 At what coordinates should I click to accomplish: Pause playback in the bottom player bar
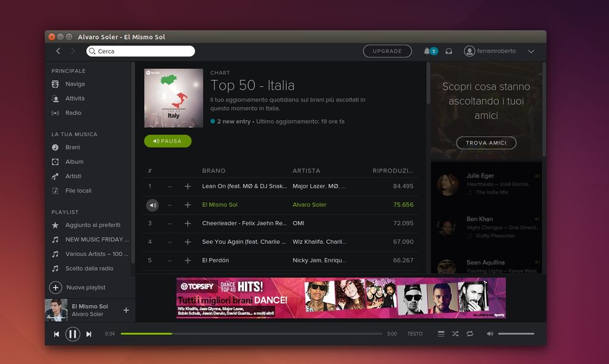click(73, 334)
